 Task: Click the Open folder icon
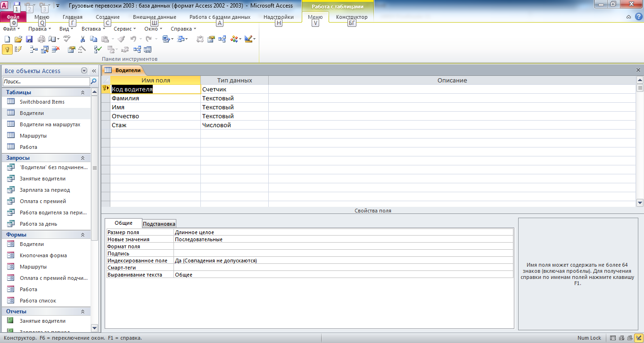click(18, 39)
